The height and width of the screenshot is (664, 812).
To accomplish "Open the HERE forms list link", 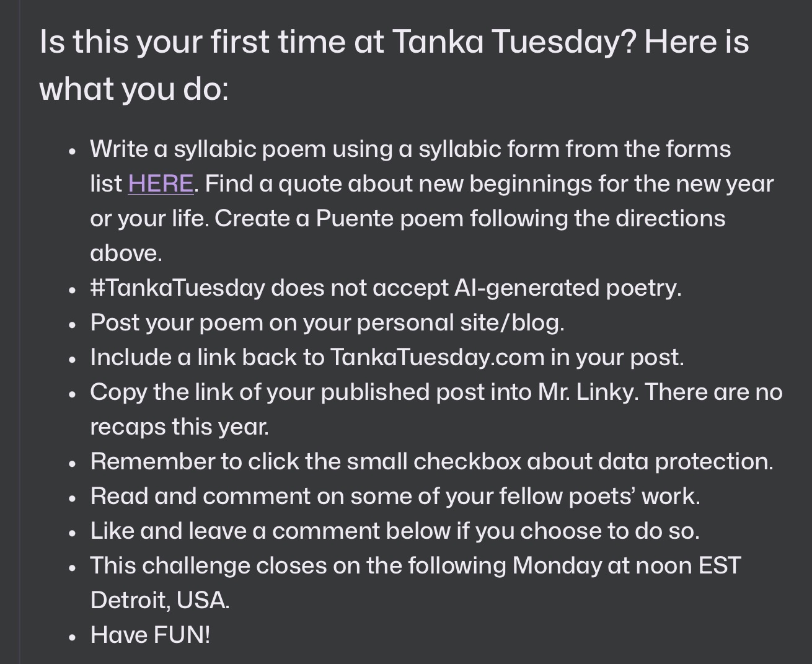I will pyautogui.click(x=161, y=184).
